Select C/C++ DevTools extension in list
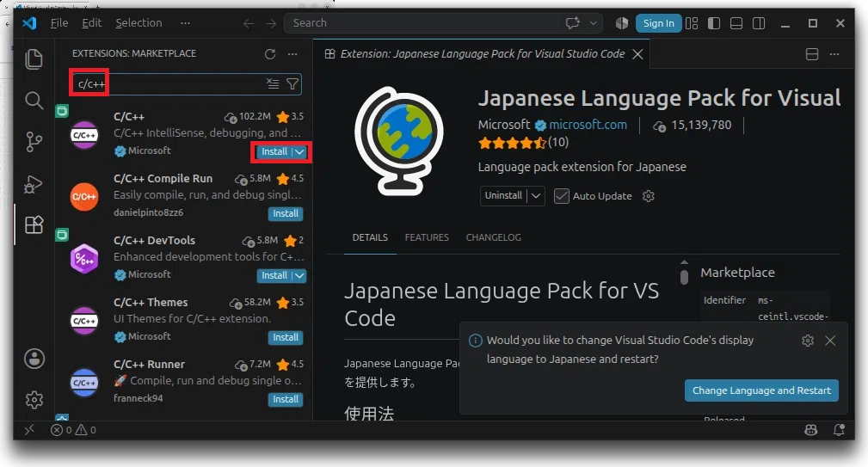The image size is (868, 467). [184, 257]
